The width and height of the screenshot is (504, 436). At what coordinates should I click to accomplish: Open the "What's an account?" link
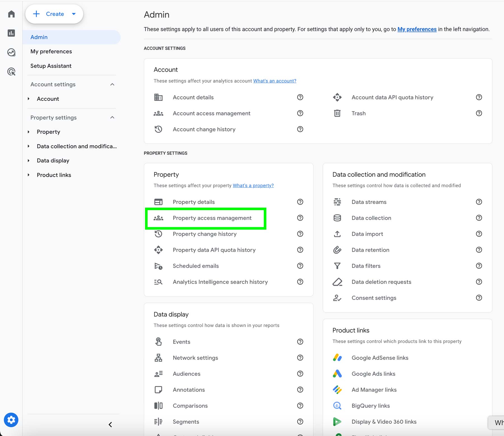tap(275, 81)
